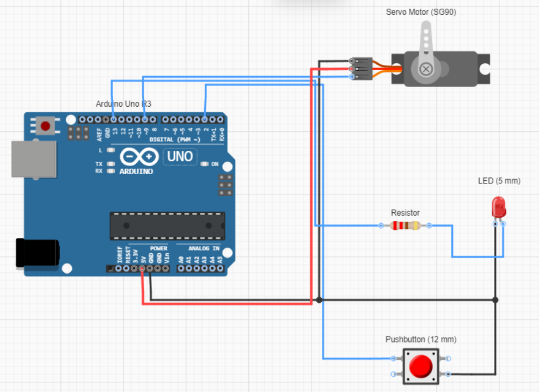This screenshot has height=392, width=539.
Task: Click Arduino digital pin 9
Action: tap(145, 119)
